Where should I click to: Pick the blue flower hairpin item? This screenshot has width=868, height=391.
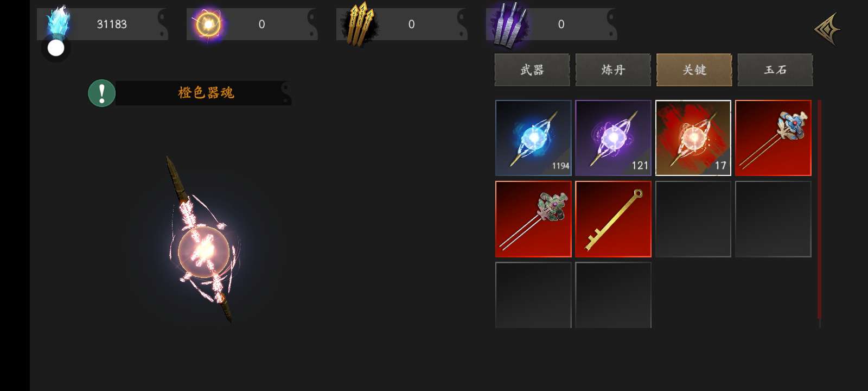point(773,138)
